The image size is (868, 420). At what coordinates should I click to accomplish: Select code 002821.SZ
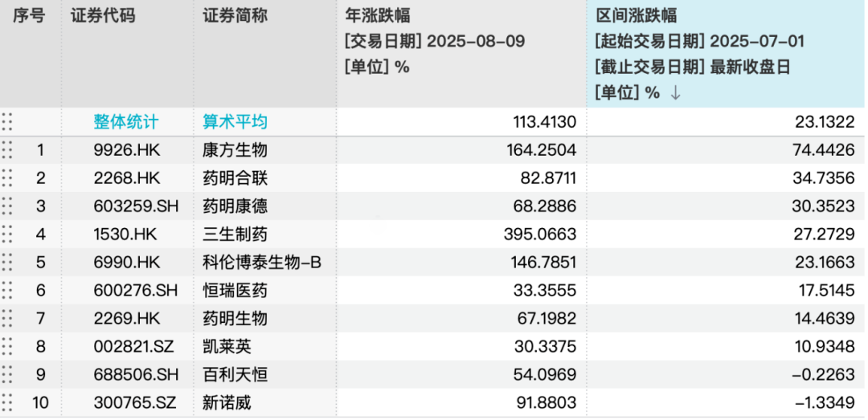(133, 347)
